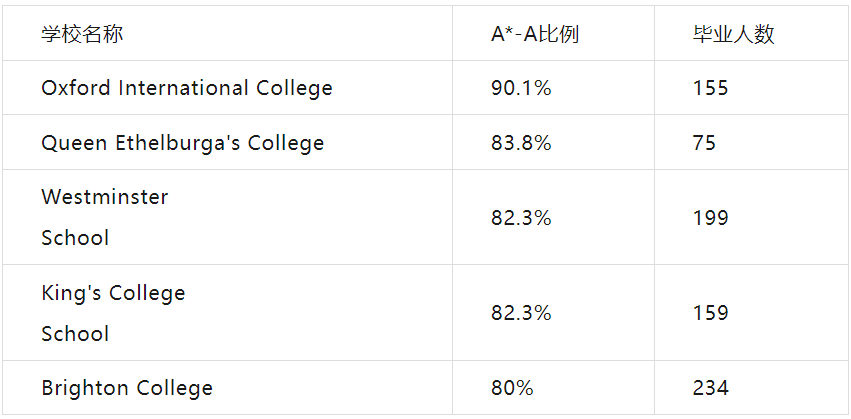Click the 80% percentage value
Screen dimensions: 851x419
point(512,388)
